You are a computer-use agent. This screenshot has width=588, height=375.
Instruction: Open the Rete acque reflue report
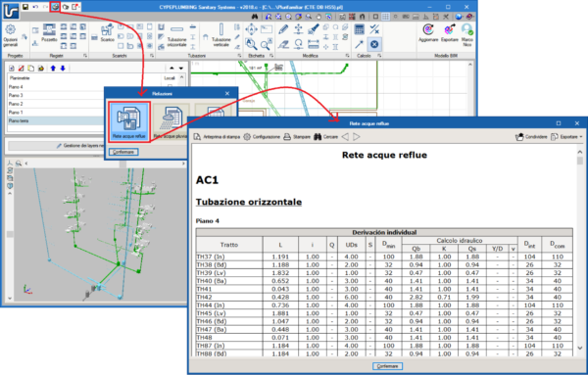[129, 121]
